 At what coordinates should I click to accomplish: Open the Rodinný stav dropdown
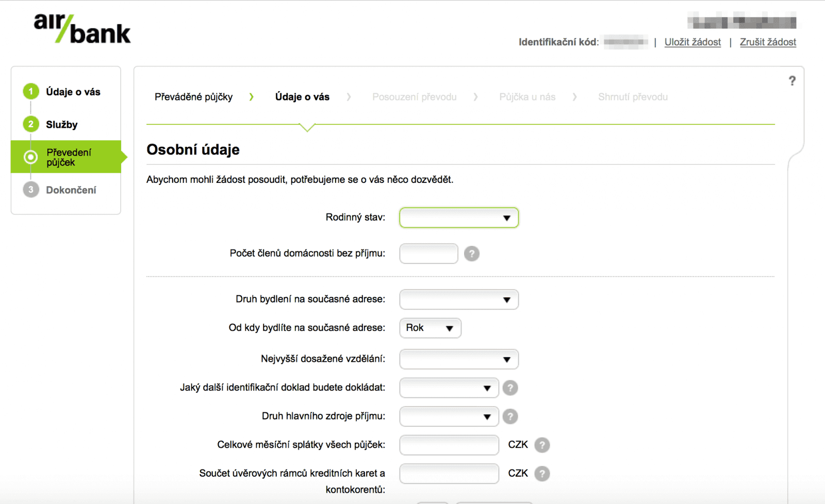click(x=459, y=217)
